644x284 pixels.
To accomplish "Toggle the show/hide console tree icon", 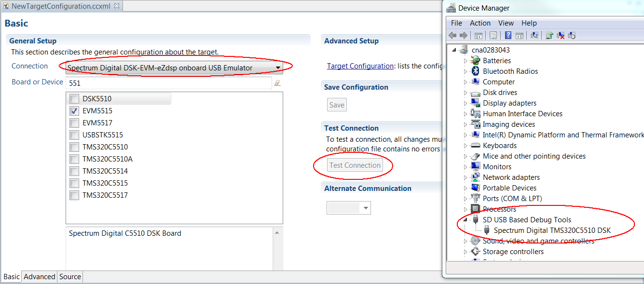I will (x=479, y=35).
